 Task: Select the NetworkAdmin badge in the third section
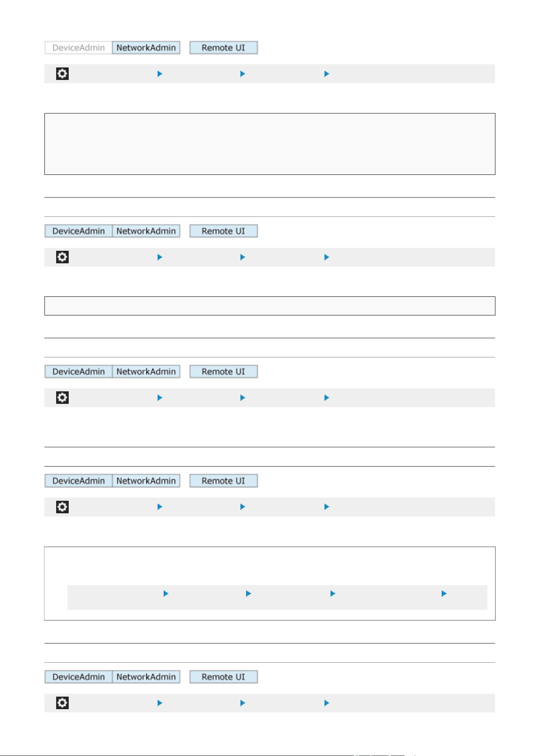click(x=146, y=372)
